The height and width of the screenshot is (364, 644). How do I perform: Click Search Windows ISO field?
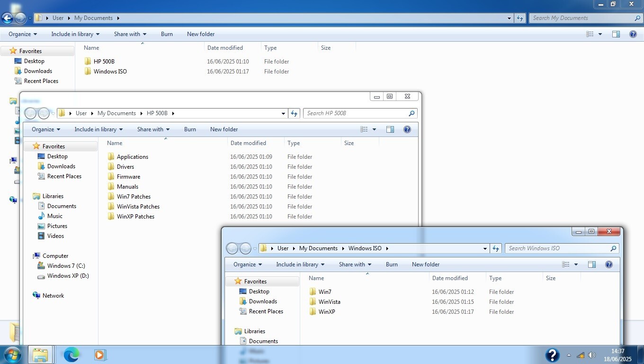[562, 248]
